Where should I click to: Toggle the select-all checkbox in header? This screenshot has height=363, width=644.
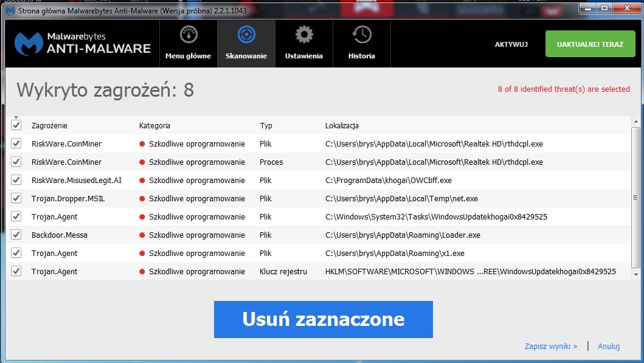(x=16, y=125)
